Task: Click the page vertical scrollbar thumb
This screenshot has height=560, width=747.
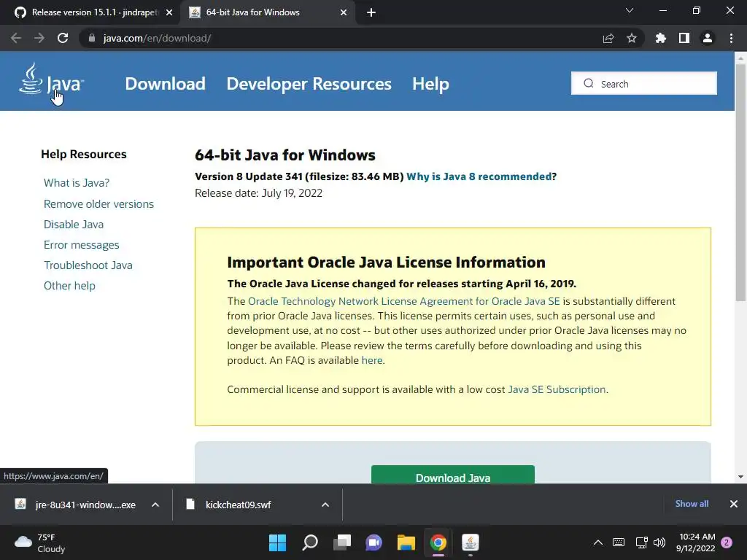Action: point(740,183)
